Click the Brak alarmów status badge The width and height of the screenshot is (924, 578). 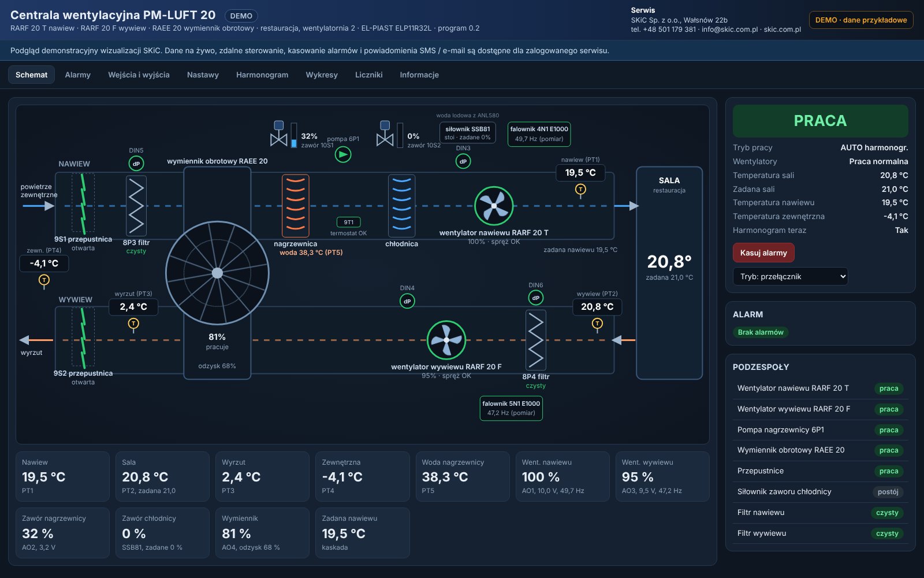[x=761, y=332]
